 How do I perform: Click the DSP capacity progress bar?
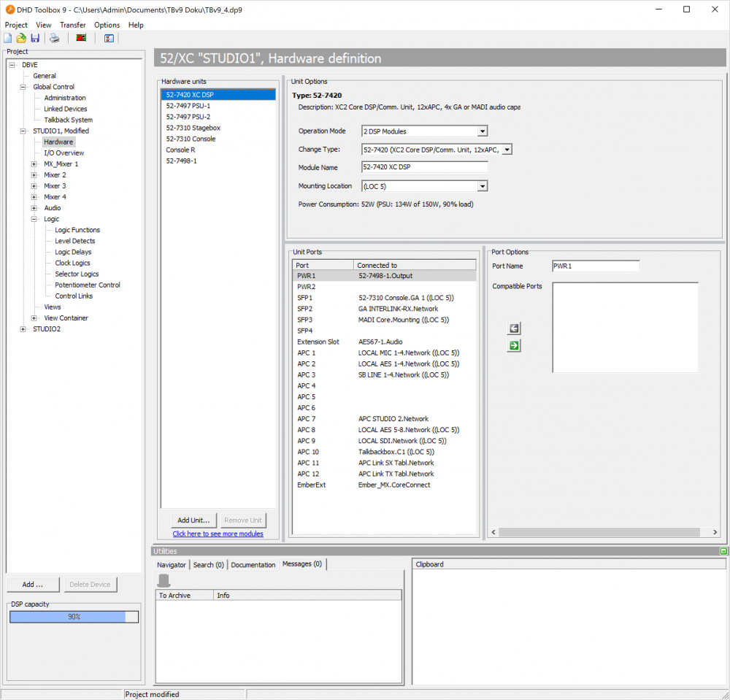[x=74, y=617]
